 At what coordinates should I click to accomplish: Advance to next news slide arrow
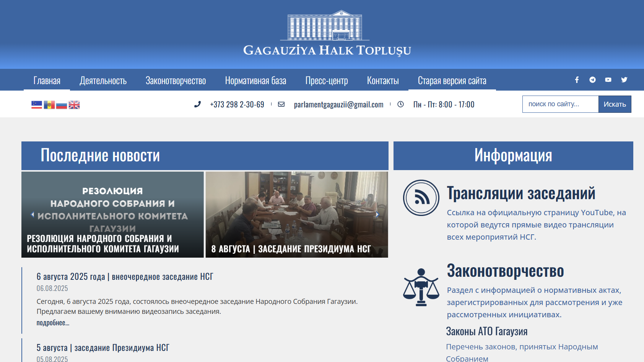tap(377, 214)
